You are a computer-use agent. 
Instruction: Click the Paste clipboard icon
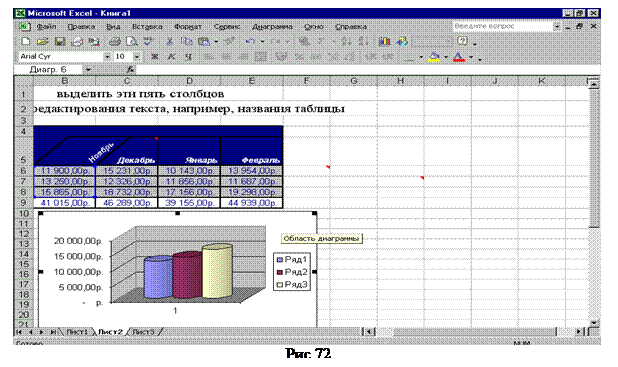(x=204, y=41)
